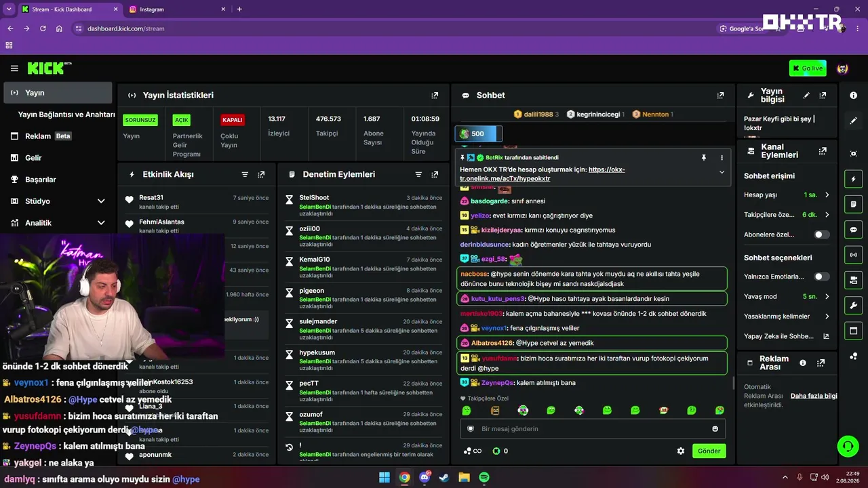This screenshot has height=488, width=868.
Task: Click the green Go live button
Action: click(x=808, y=68)
